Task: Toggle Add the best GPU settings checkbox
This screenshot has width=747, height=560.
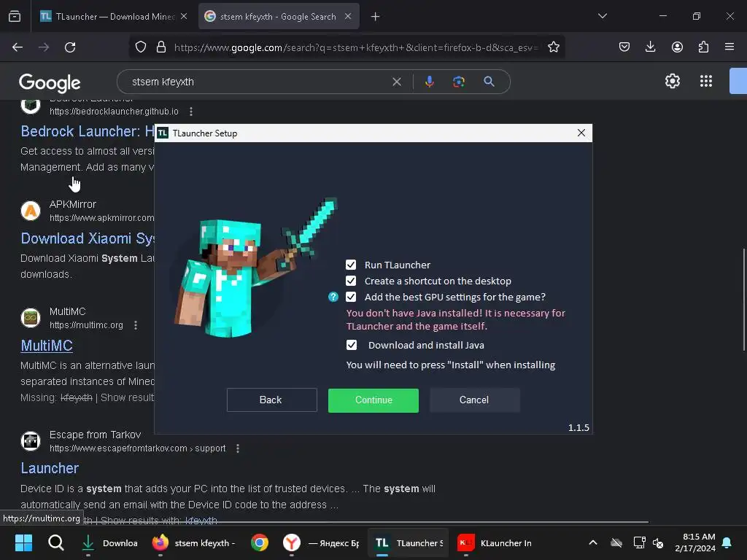Action: tap(351, 297)
